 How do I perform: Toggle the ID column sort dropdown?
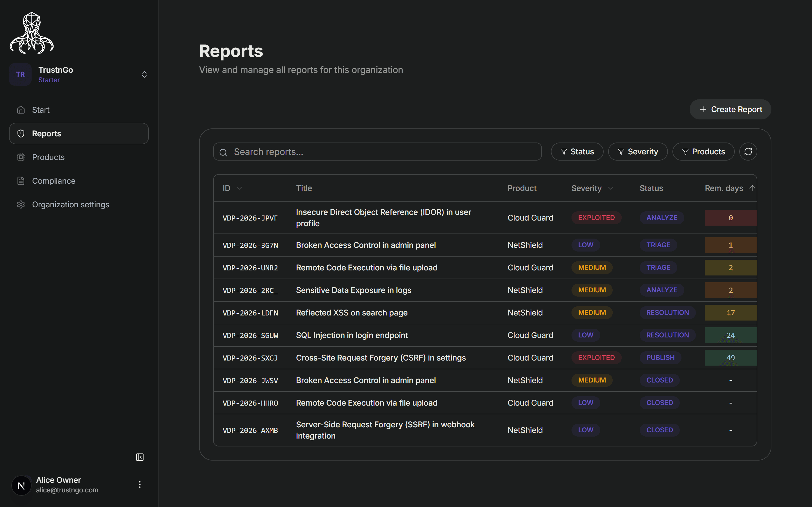click(239, 188)
